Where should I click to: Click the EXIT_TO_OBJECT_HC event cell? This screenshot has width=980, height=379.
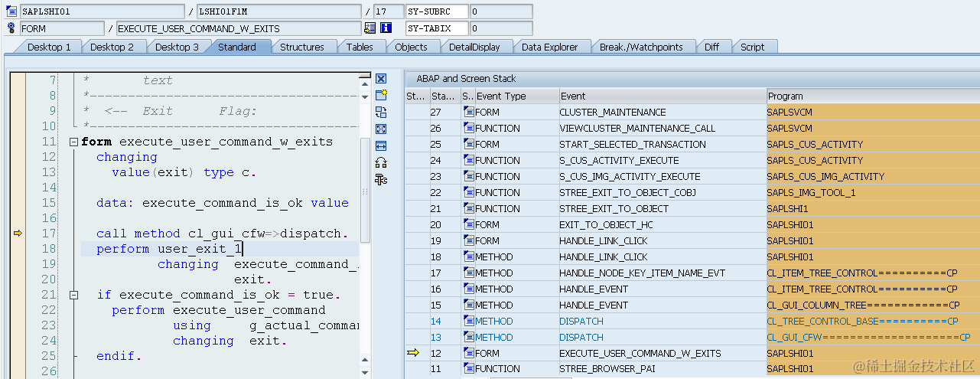point(663,224)
